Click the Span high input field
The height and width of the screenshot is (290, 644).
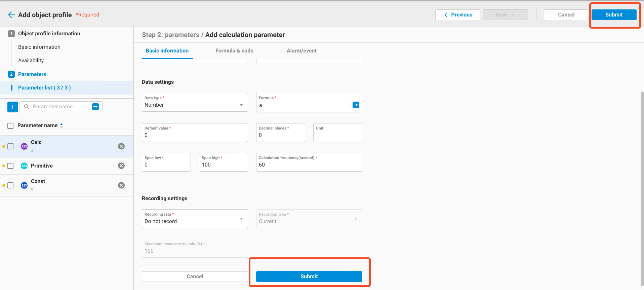223,165
